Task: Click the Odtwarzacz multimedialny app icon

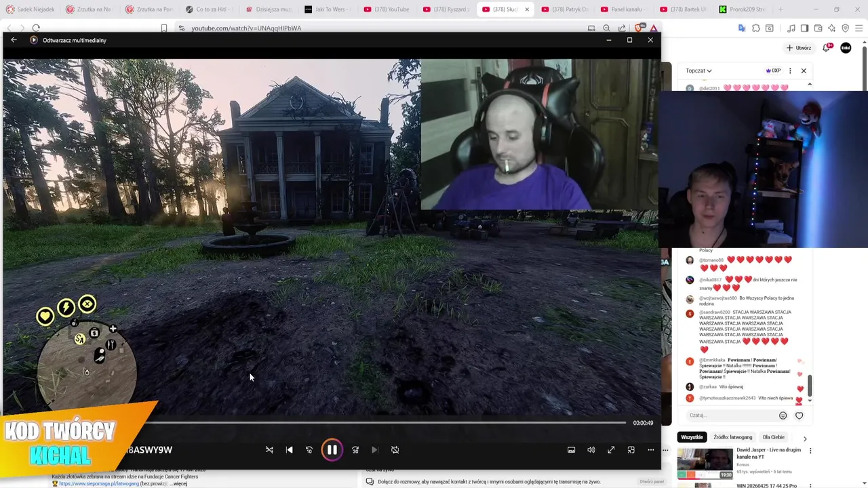Action: click(33, 40)
